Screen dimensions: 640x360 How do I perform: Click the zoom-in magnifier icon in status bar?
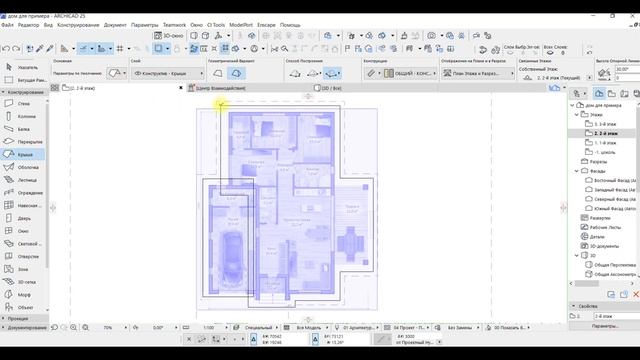point(73,327)
